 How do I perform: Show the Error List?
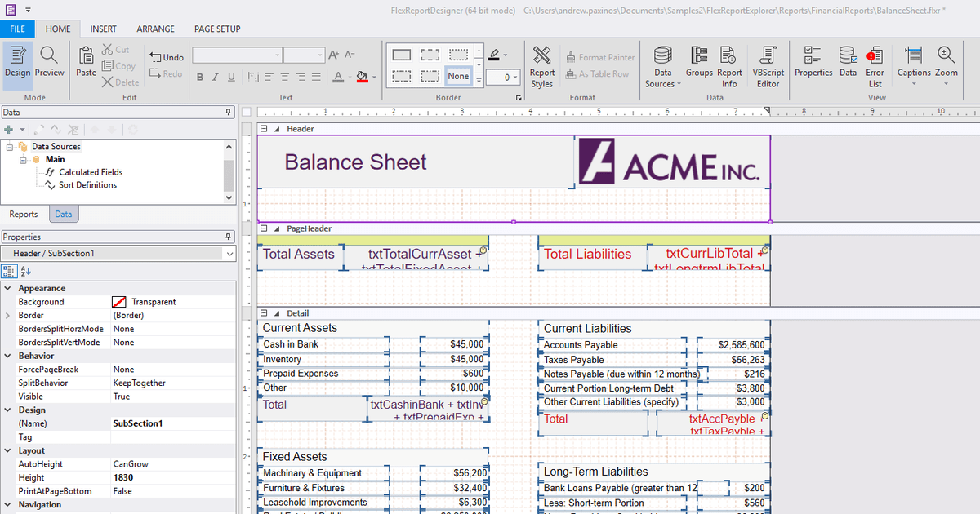[875, 65]
